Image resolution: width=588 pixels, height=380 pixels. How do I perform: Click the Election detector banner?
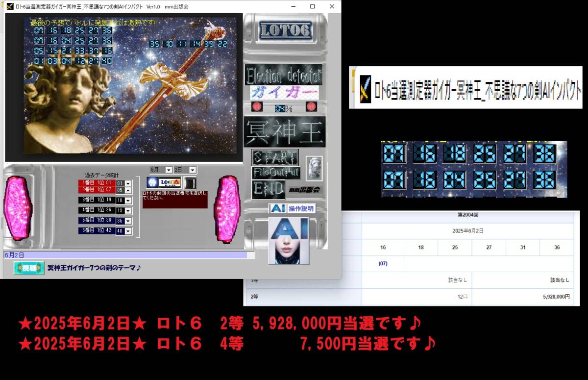(284, 75)
